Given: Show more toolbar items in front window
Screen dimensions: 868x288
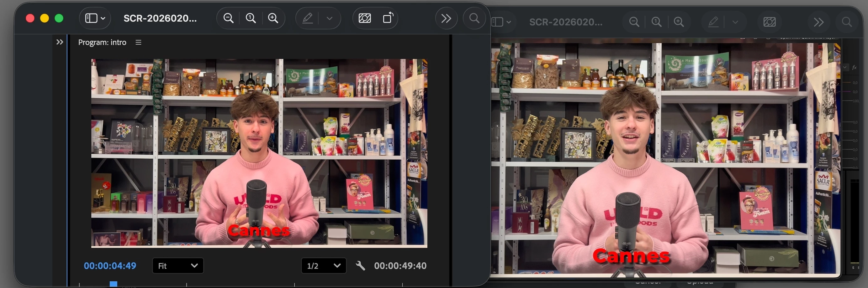Looking at the screenshot, I should tap(446, 18).
